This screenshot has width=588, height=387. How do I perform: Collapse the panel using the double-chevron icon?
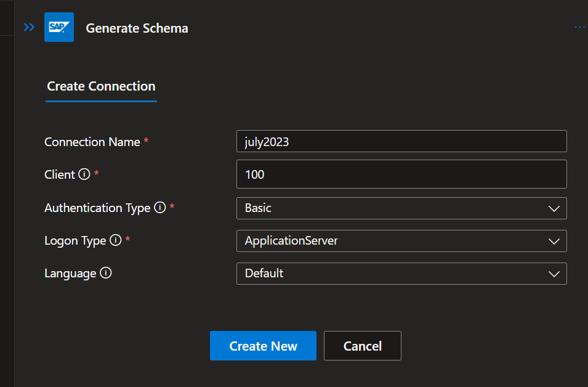pos(28,27)
